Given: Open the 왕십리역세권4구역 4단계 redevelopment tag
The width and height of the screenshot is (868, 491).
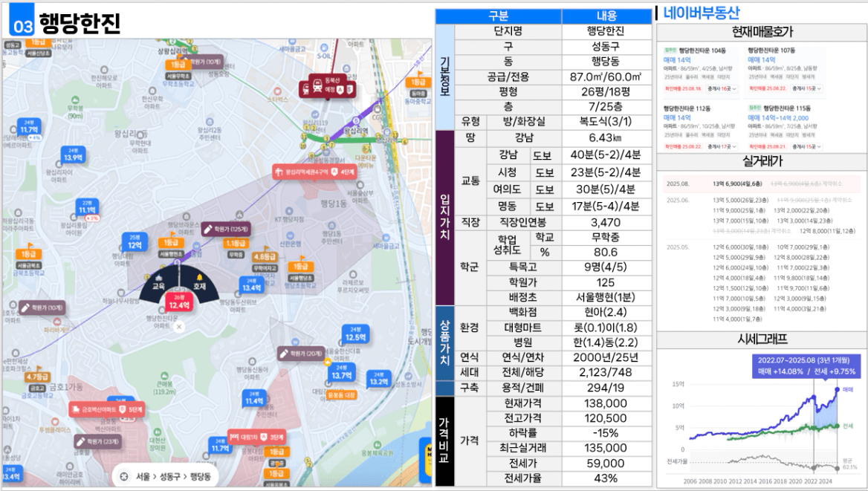Looking at the screenshot, I should 315,172.
